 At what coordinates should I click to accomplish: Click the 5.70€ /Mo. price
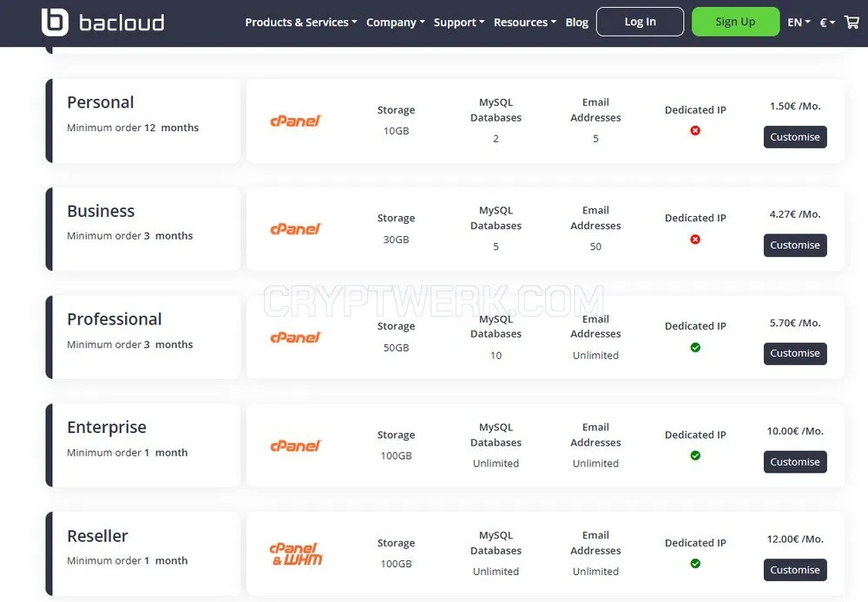[795, 323]
